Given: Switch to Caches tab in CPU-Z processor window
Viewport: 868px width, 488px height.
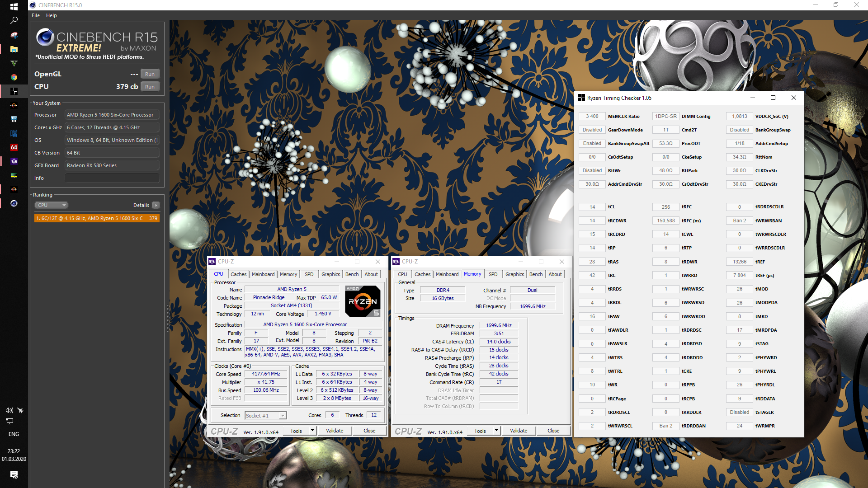Looking at the screenshot, I should pos(239,274).
